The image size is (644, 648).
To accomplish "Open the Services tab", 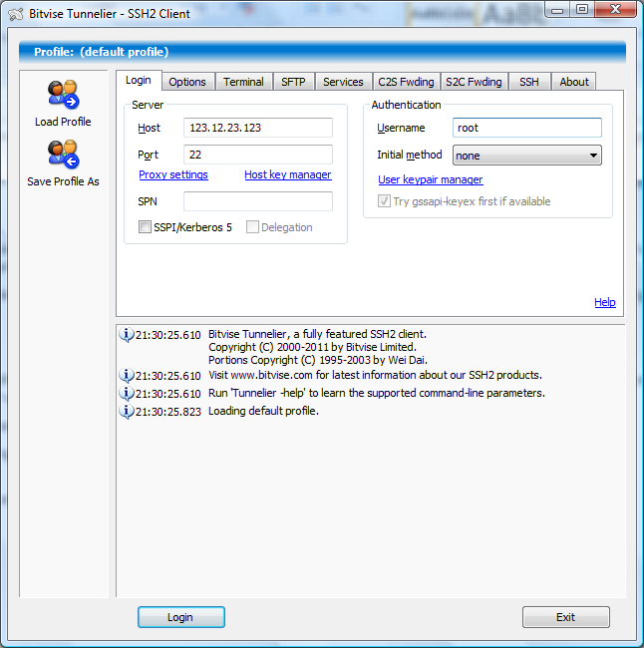I will pos(343,82).
